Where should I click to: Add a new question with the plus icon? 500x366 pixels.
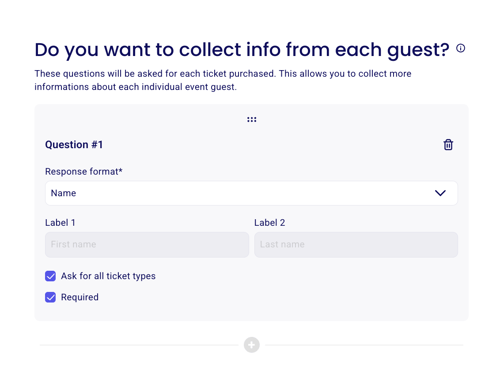252,345
